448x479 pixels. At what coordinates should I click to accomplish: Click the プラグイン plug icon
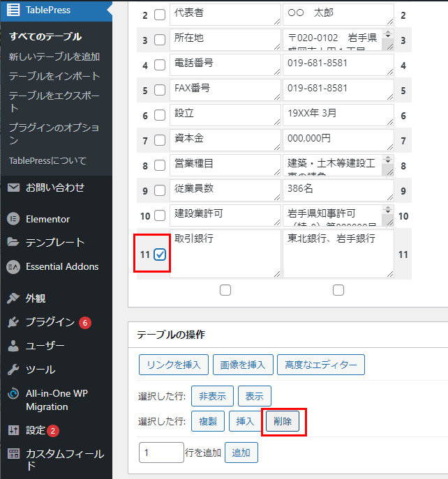pos(13,322)
